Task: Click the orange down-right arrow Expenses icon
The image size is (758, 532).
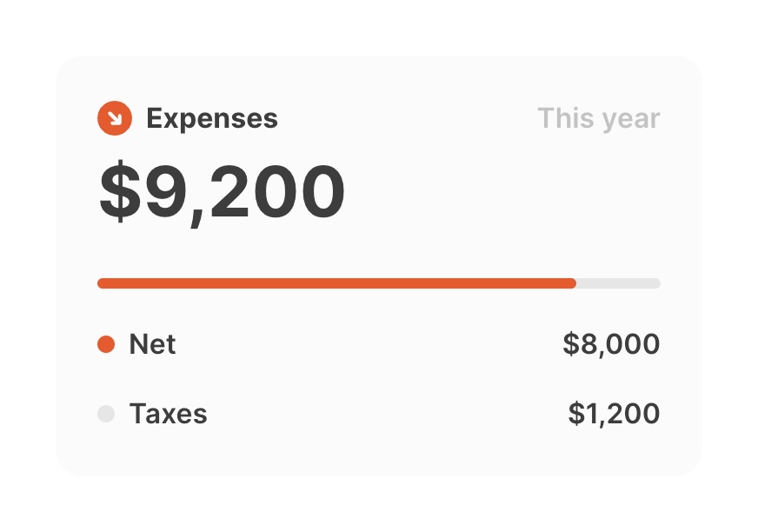Action: [115, 118]
